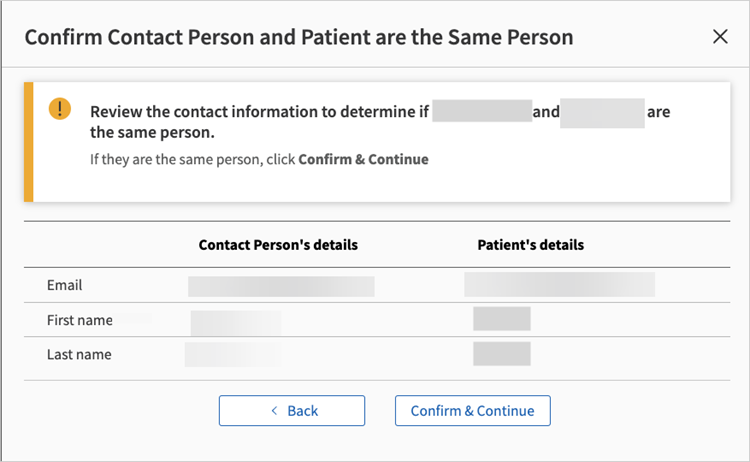Click the First name row label
Viewport: 750px width, 462px height.
(80, 320)
